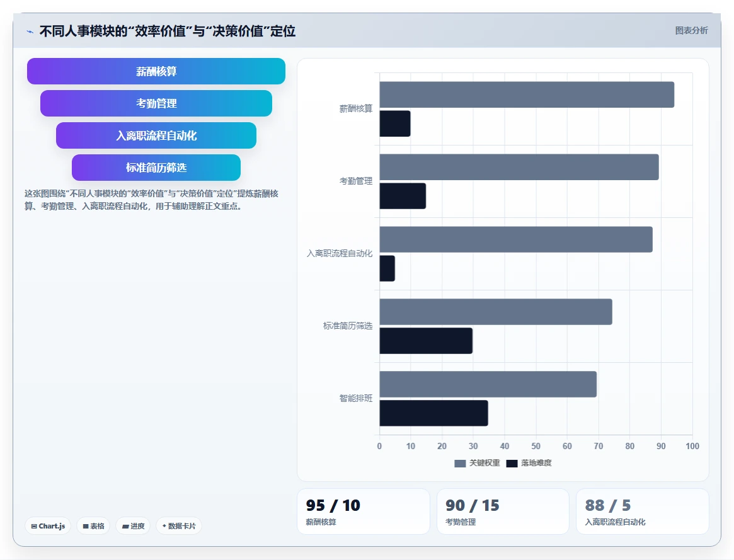Select the 薪酬核算 funnel bar
The image size is (734, 560).
tap(156, 71)
